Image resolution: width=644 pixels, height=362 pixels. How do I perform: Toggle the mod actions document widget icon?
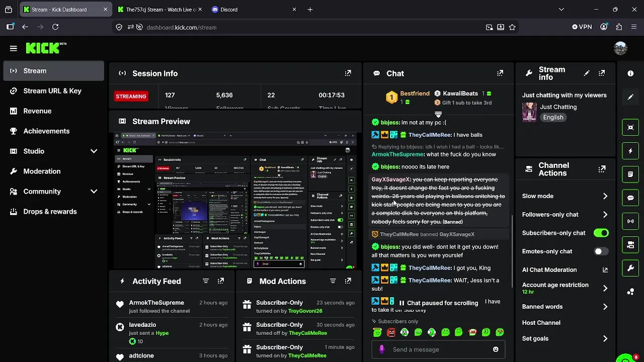pos(630,174)
